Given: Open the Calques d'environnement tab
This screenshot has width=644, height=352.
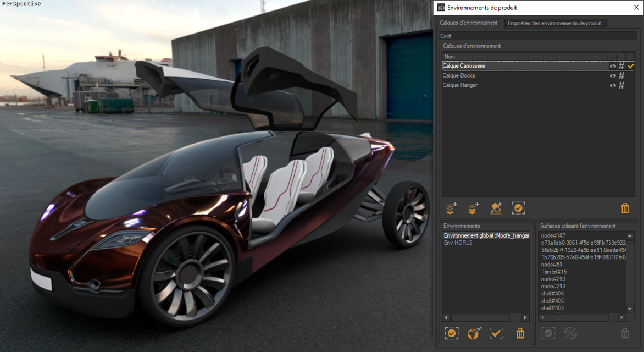Looking at the screenshot, I should 470,23.
